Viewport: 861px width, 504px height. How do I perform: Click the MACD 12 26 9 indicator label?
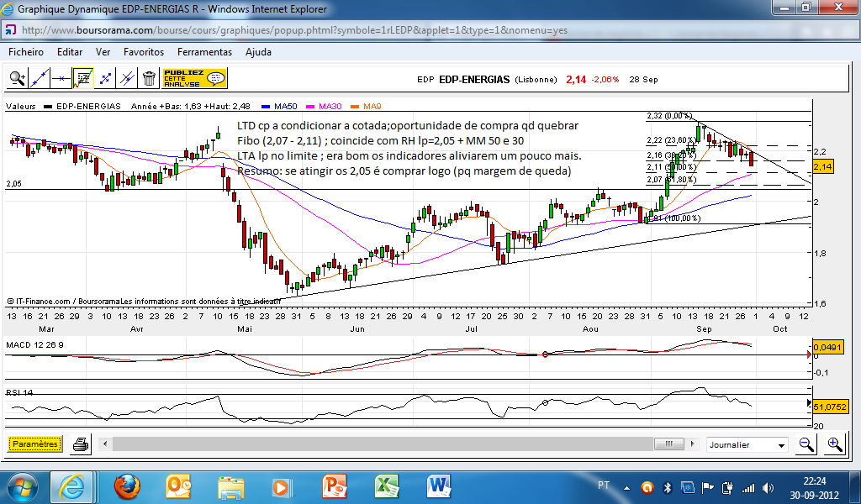pyautogui.click(x=34, y=345)
